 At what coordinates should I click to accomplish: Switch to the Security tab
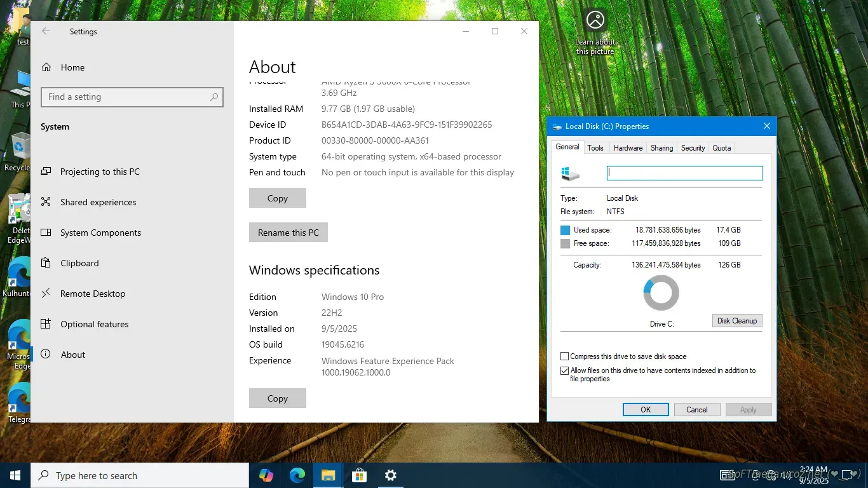693,148
